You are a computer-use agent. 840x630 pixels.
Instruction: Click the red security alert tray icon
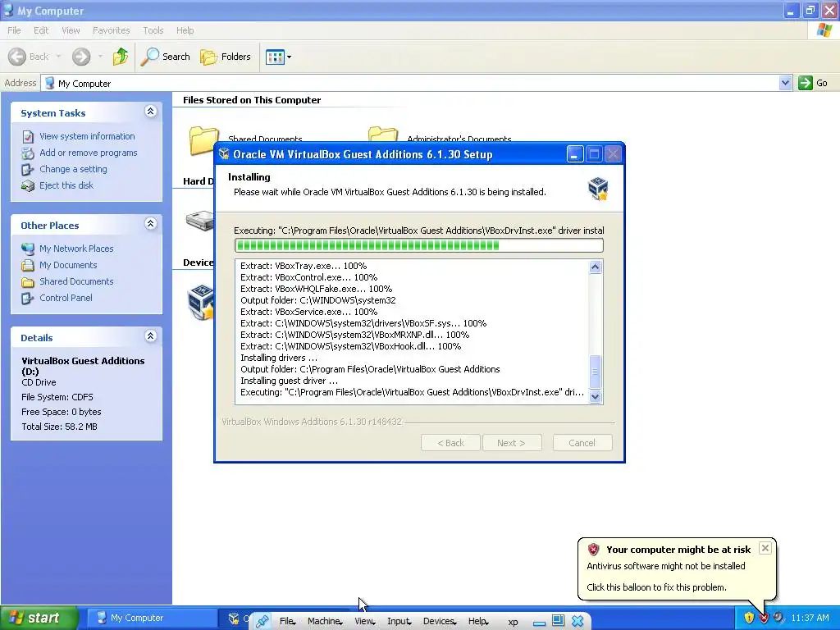click(x=764, y=619)
